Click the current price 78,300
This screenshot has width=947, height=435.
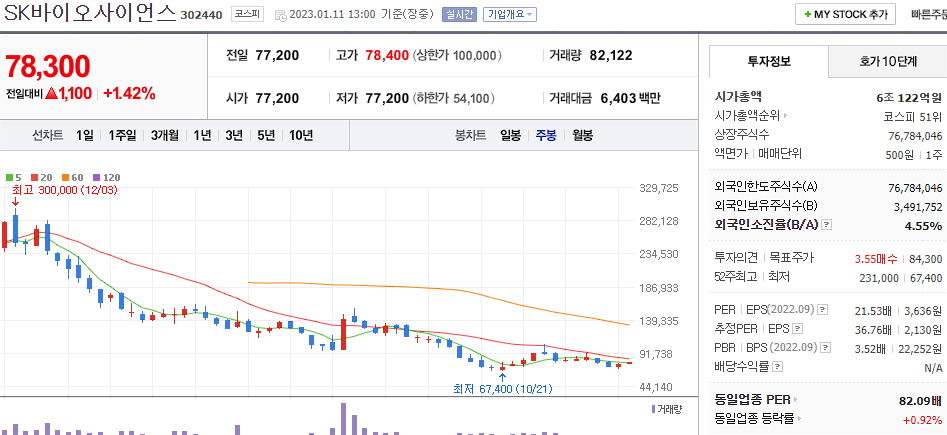click(x=48, y=66)
